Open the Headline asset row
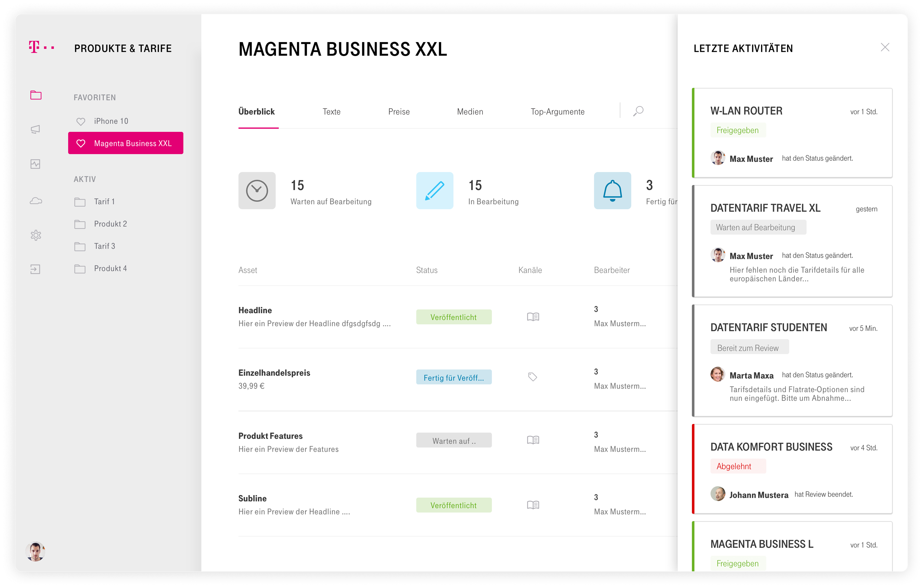923x588 pixels. coord(458,317)
